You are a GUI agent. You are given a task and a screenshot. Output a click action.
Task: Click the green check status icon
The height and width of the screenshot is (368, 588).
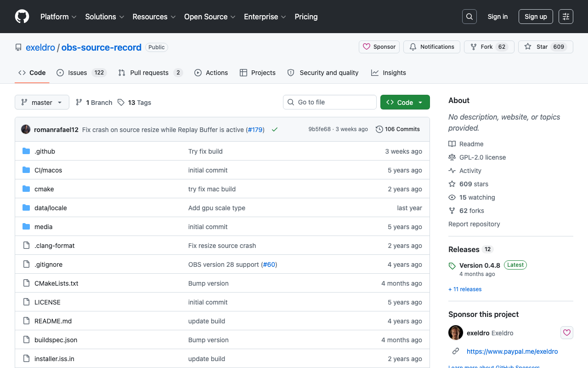pyautogui.click(x=275, y=130)
